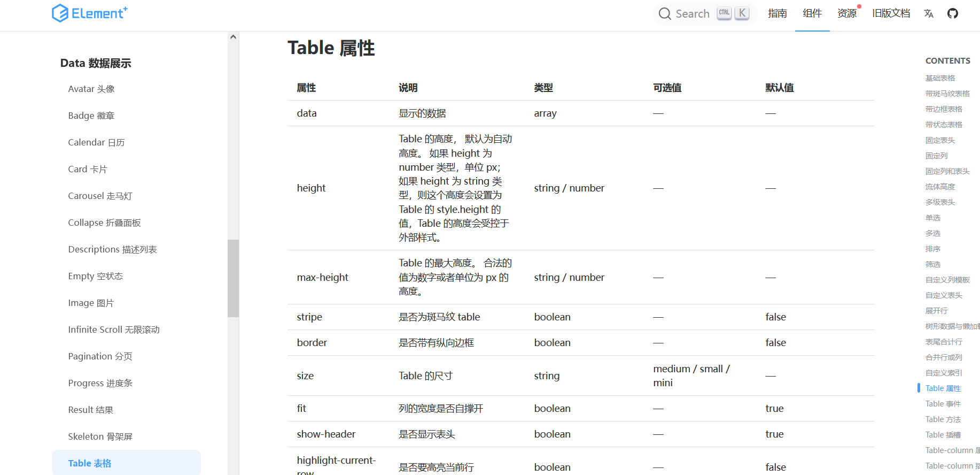Select the active Table 表格 sidebar item
This screenshot has height=475, width=980.
[127, 463]
